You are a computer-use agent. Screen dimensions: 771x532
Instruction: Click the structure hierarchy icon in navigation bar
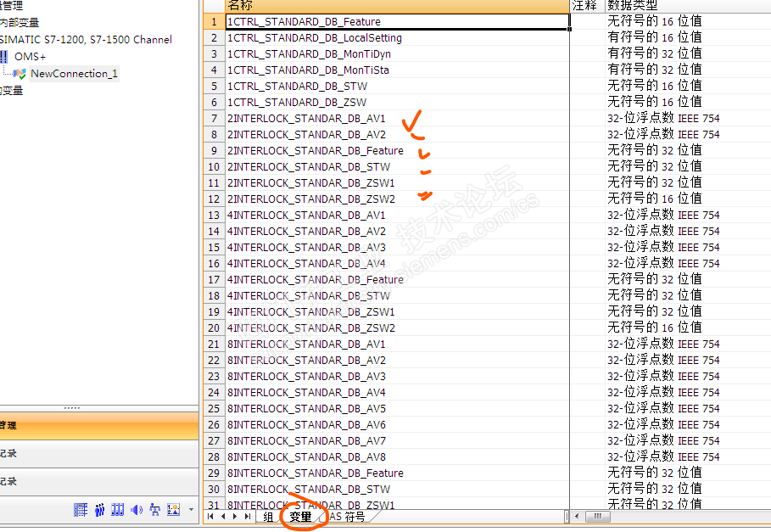pyautogui.click(x=155, y=510)
